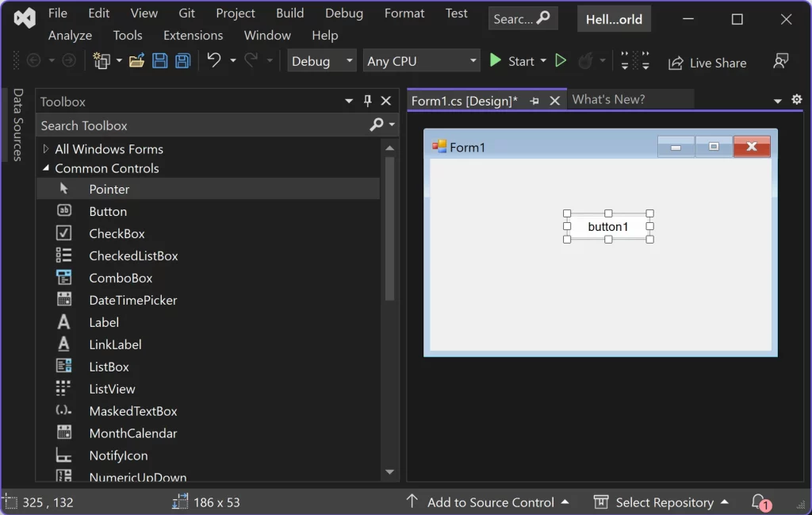Click the Search Toolbox input field
812x515 pixels.
point(204,126)
